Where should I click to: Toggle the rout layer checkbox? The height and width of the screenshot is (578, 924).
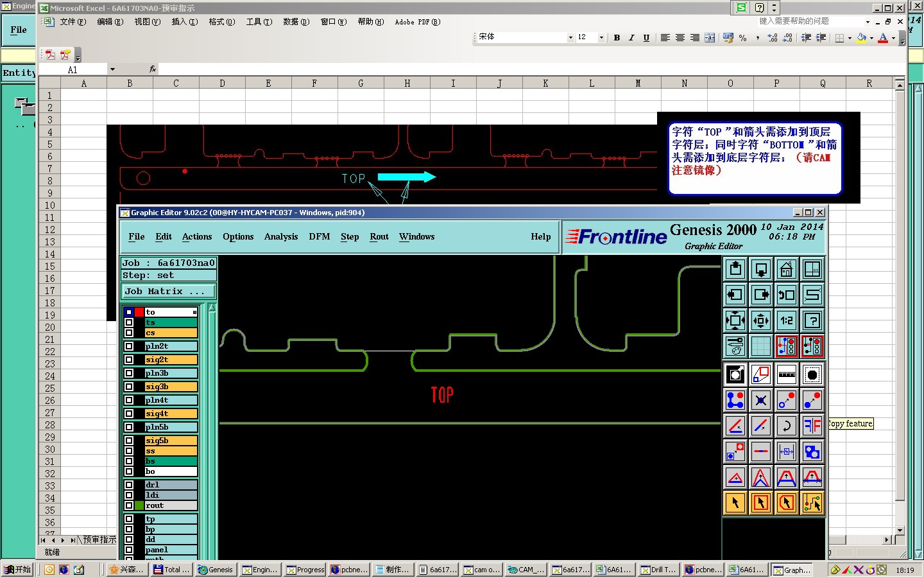129,505
